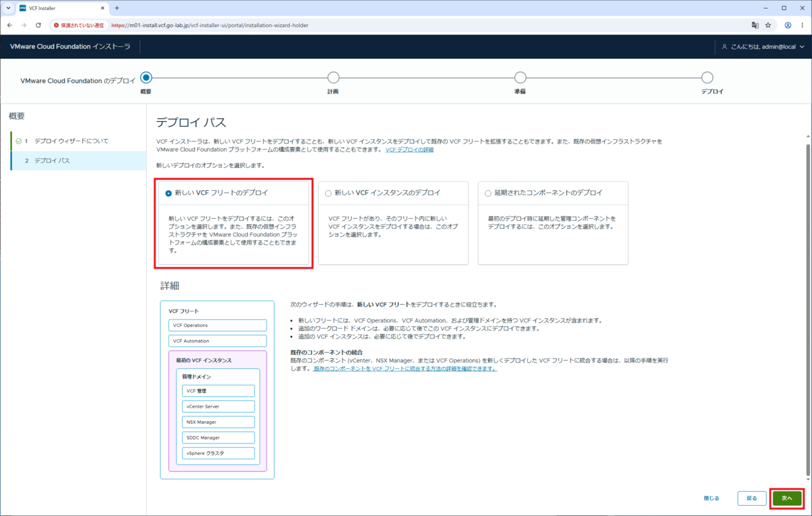The width and height of the screenshot is (812, 516).
Task: Click the 計画 wizard step circle
Action: [x=333, y=78]
